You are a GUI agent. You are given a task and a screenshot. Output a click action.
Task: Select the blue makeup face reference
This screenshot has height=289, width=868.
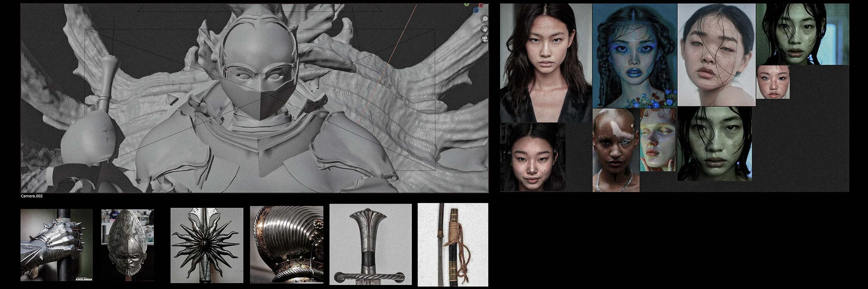coord(635,56)
